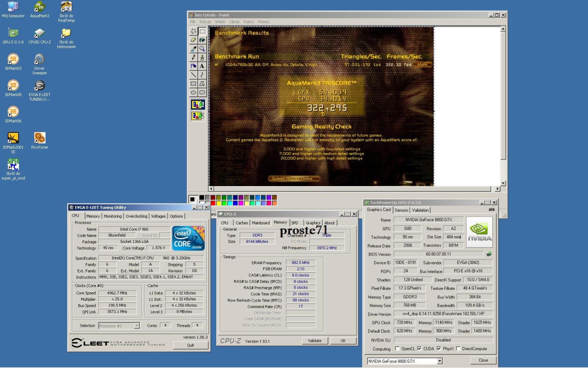Pick the Polygon shape tool
Viewport: 588px width, 368px height.
pos(202,84)
